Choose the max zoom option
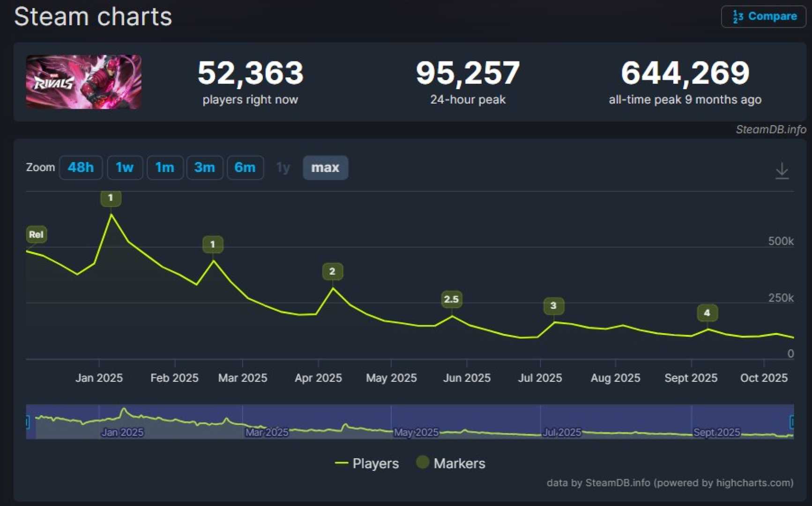 tap(325, 168)
